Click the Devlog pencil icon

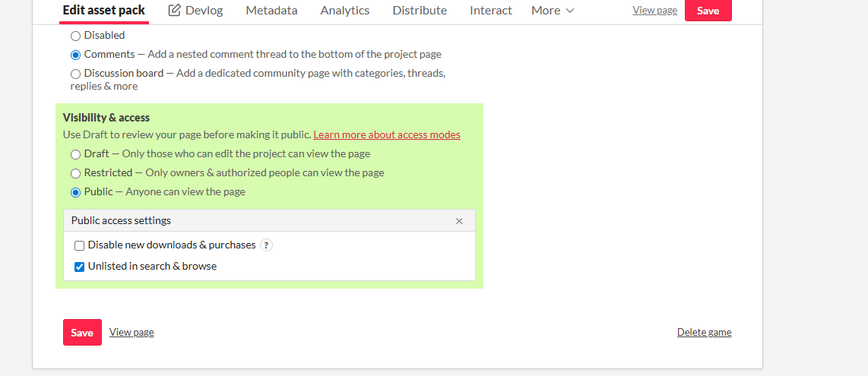coord(175,11)
